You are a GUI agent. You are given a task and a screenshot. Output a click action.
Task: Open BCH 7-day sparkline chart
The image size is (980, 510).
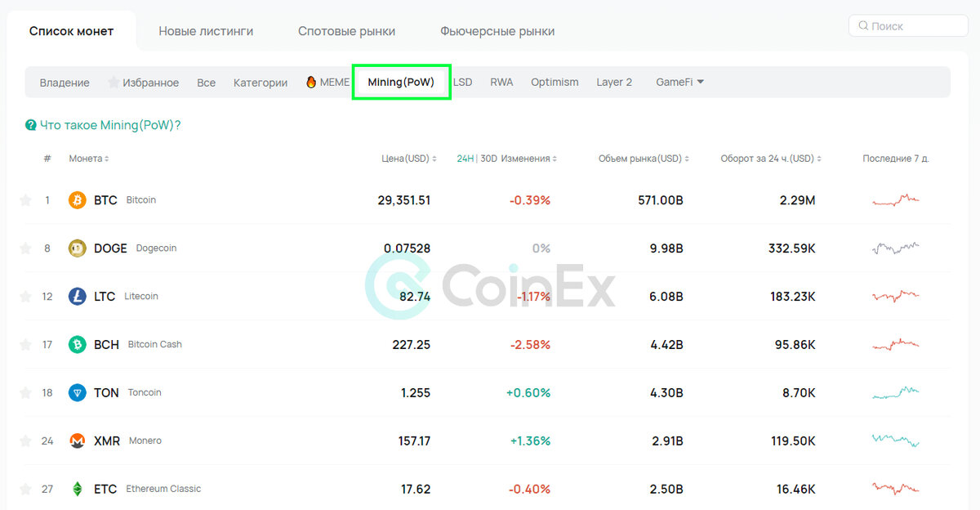coord(896,345)
